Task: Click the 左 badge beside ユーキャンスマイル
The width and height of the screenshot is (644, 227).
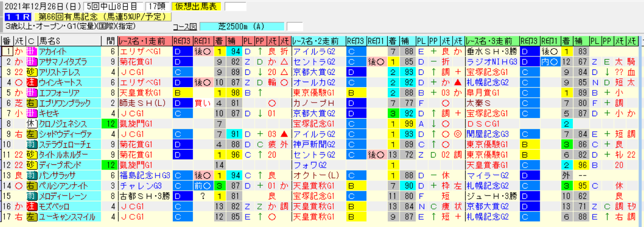Action: [31, 217]
